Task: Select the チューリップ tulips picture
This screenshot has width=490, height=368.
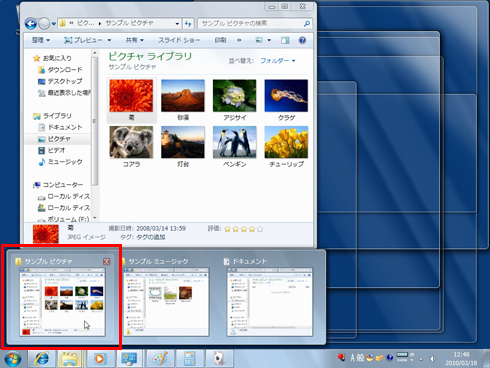Action: [286, 146]
